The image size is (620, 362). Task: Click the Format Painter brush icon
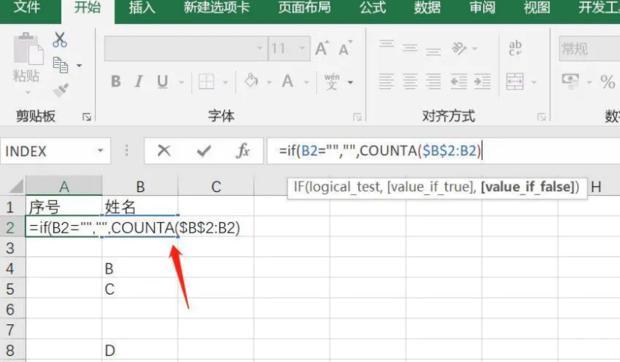point(60,90)
